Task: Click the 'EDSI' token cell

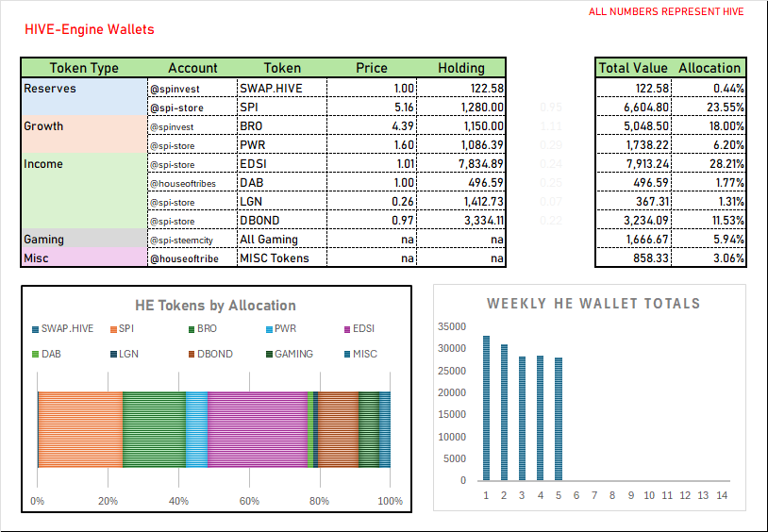Action: [x=282, y=163]
